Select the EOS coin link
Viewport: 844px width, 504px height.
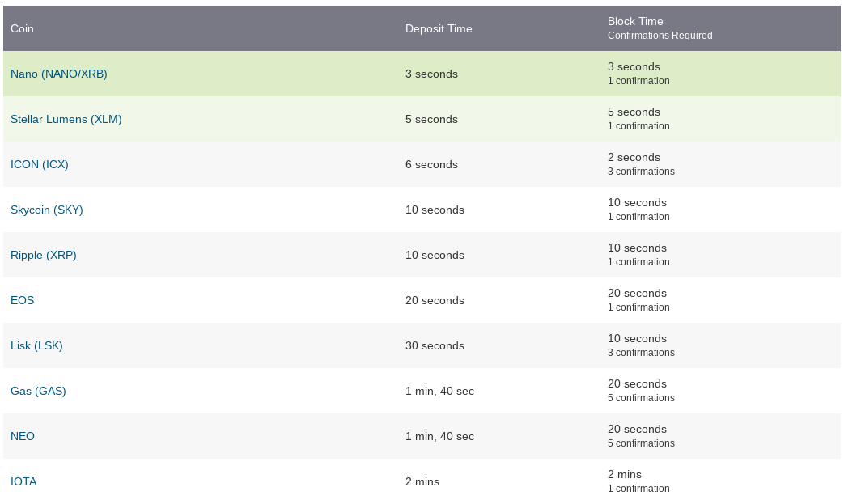(22, 300)
